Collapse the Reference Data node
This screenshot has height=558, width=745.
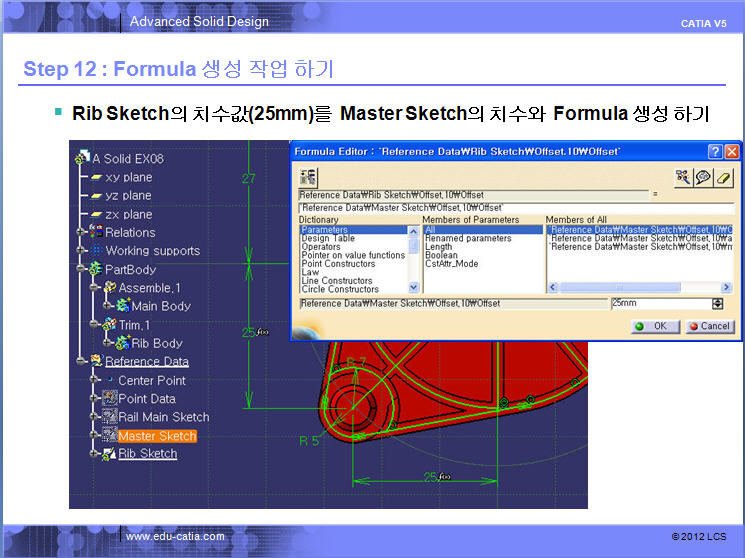point(79,361)
